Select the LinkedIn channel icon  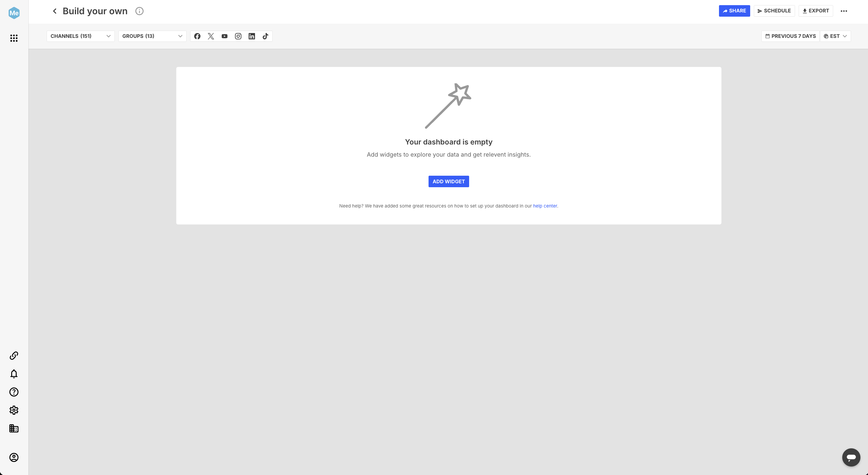click(252, 36)
